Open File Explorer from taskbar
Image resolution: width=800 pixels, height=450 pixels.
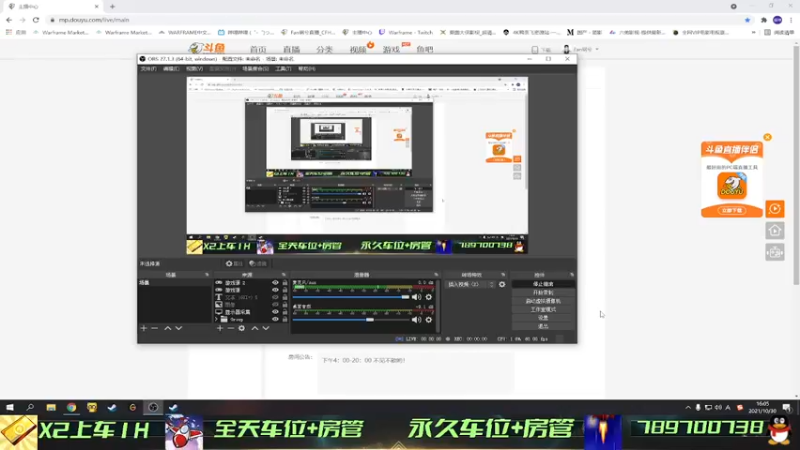click(51, 407)
